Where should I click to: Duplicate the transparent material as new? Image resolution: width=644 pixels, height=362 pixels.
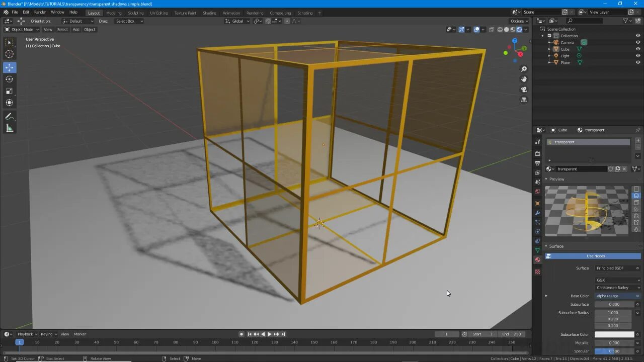click(x=618, y=169)
